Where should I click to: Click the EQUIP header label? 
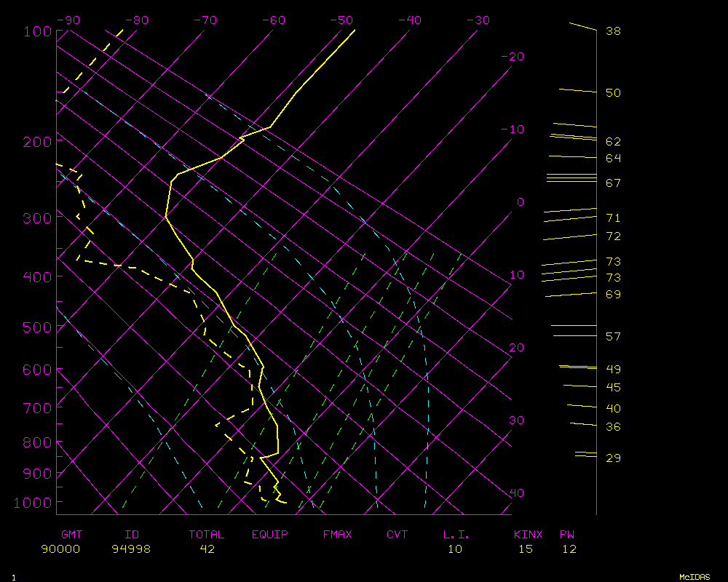pos(269,535)
